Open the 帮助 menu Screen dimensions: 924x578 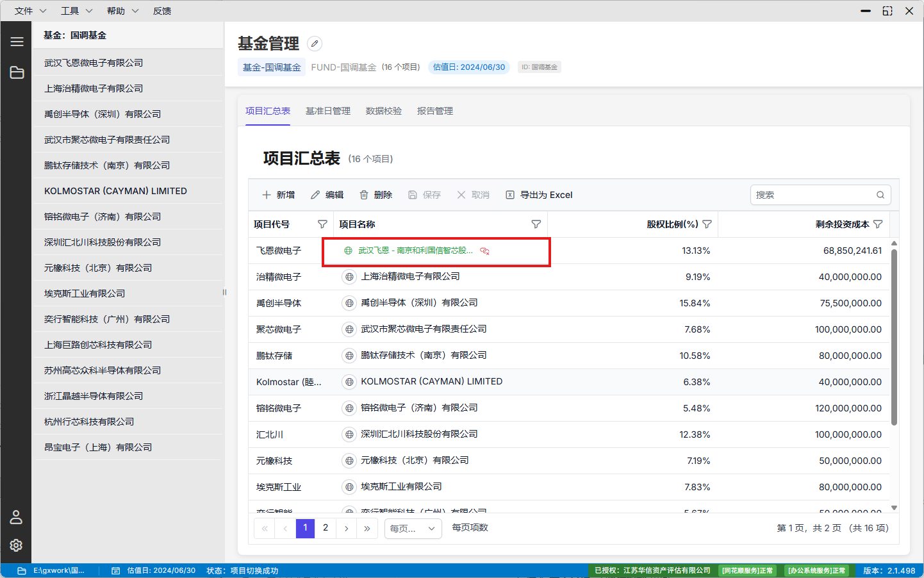click(x=122, y=11)
